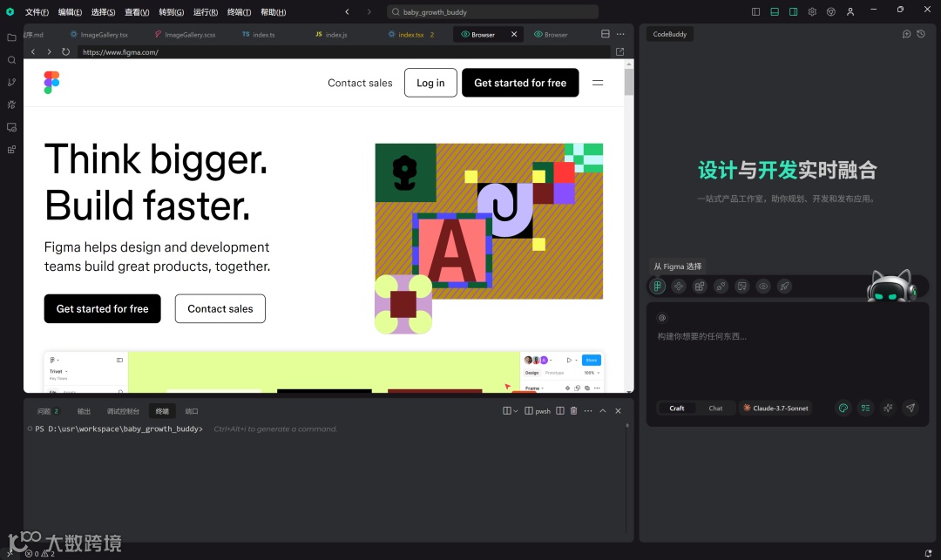Open Claude-3.7-Sonnet model selector
941x560 pixels.
coord(775,408)
